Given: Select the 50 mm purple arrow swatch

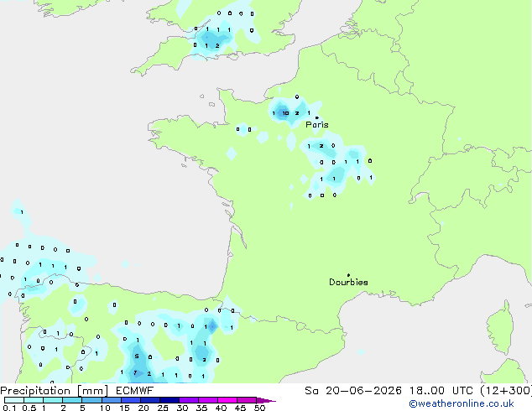Looking at the screenshot, I should pyautogui.click(x=266, y=400).
